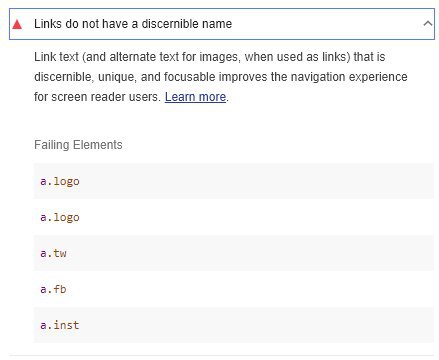The height and width of the screenshot is (360, 439).
Task: Click 'navigation experience' in the description
Action: coord(349,77)
